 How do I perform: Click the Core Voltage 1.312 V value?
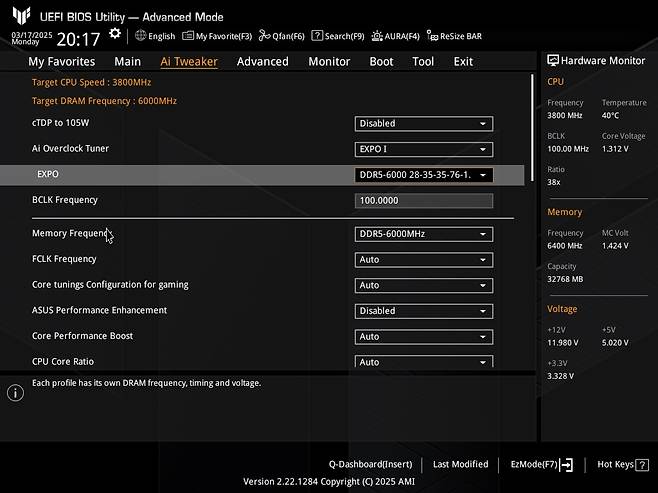click(x=615, y=149)
